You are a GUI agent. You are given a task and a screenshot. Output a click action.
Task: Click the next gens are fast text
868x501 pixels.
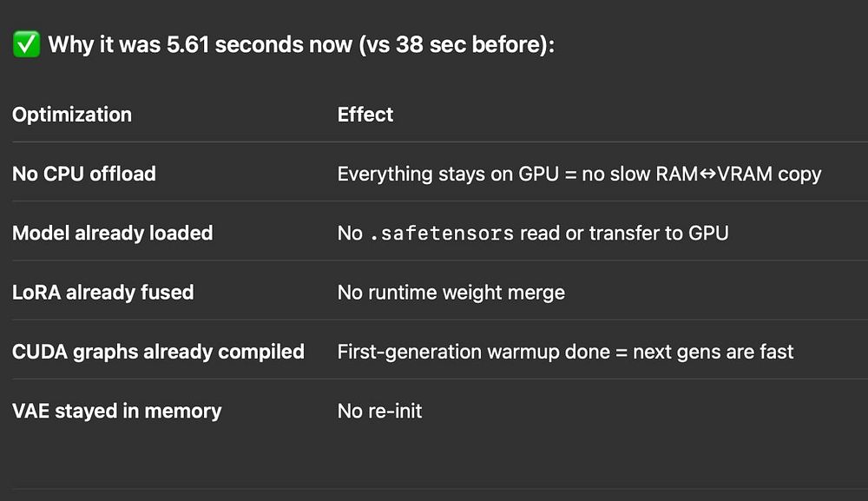tap(713, 352)
